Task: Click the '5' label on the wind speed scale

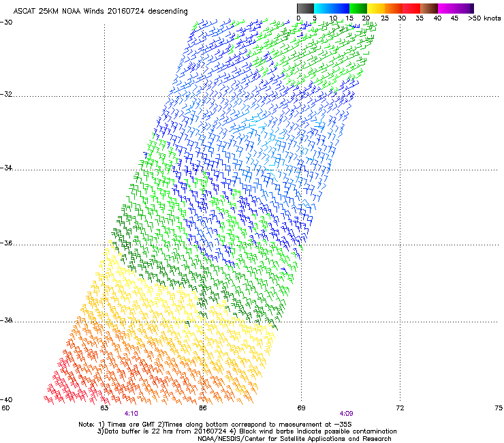Action: click(315, 18)
